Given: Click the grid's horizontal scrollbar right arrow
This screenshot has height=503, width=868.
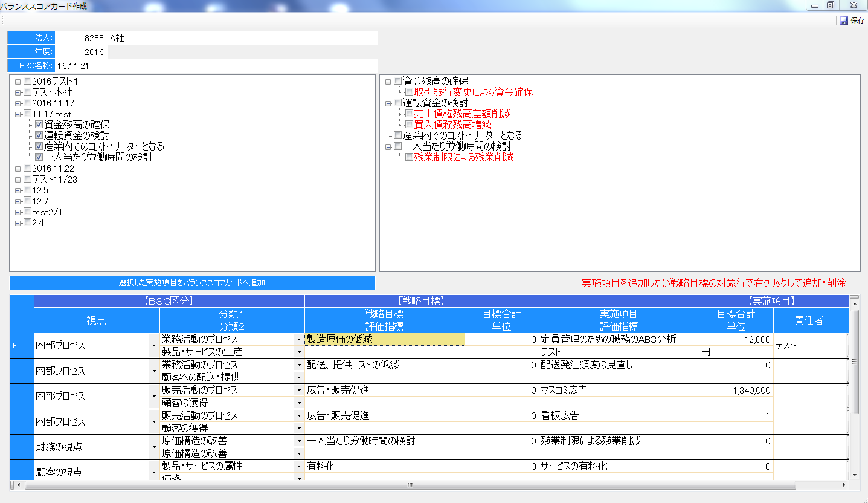Looking at the screenshot, I should point(845,485).
